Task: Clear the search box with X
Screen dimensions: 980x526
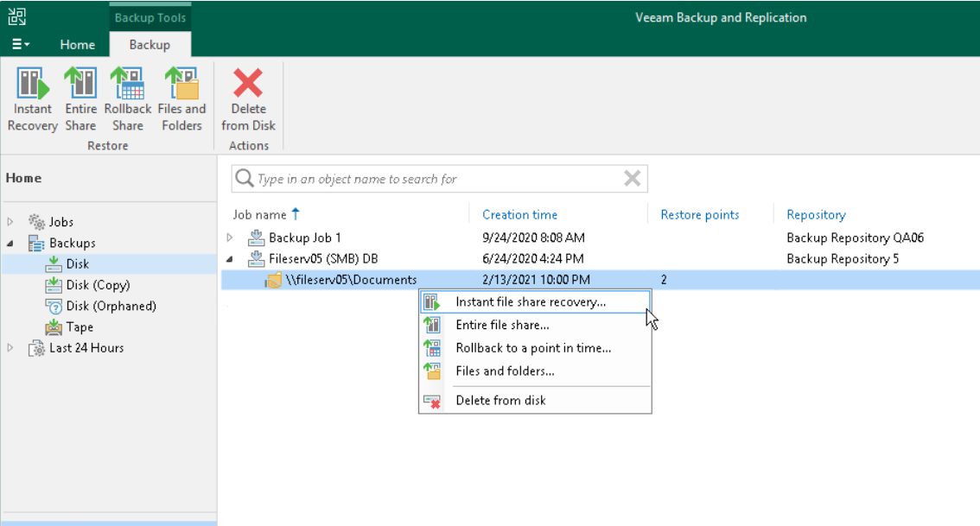Action: pos(632,179)
